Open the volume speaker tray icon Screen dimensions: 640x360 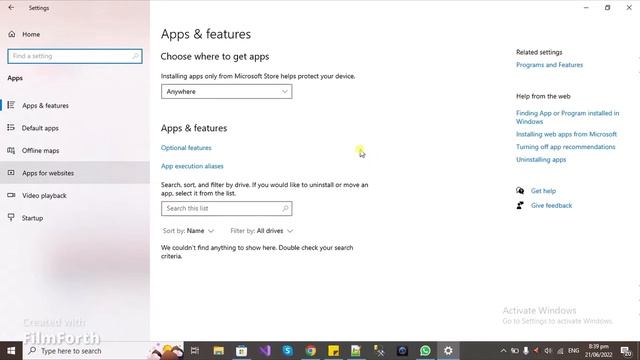[x=548, y=351]
